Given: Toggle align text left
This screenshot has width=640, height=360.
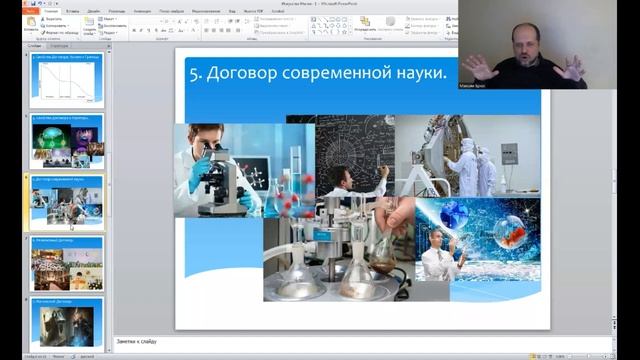Looking at the screenshot, I should [x=206, y=30].
